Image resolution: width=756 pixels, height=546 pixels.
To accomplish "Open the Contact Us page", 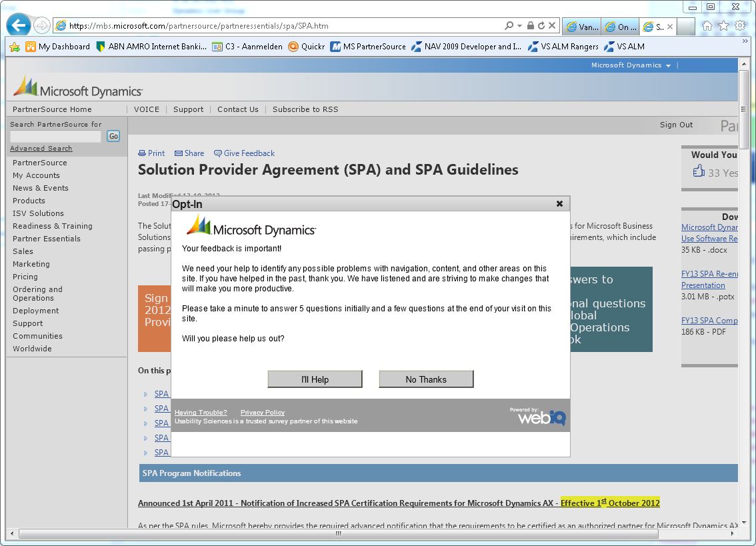I will [238, 109].
